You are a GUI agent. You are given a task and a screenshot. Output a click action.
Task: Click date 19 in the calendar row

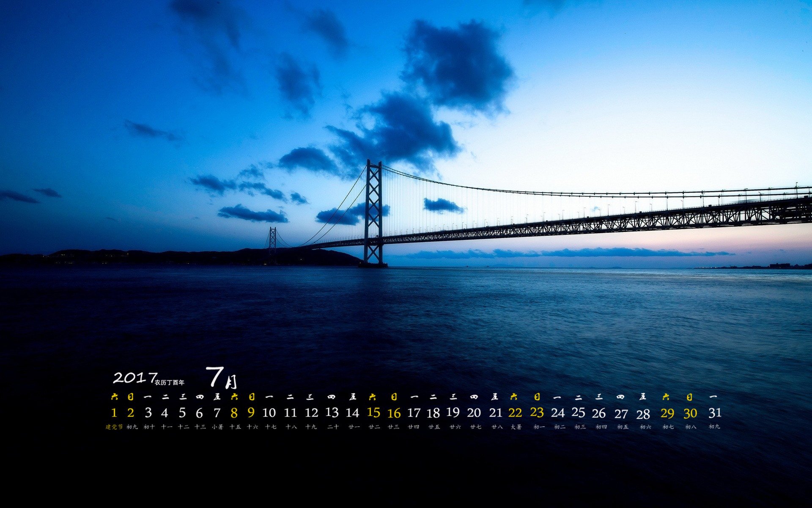pyautogui.click(x=453, y=412)
